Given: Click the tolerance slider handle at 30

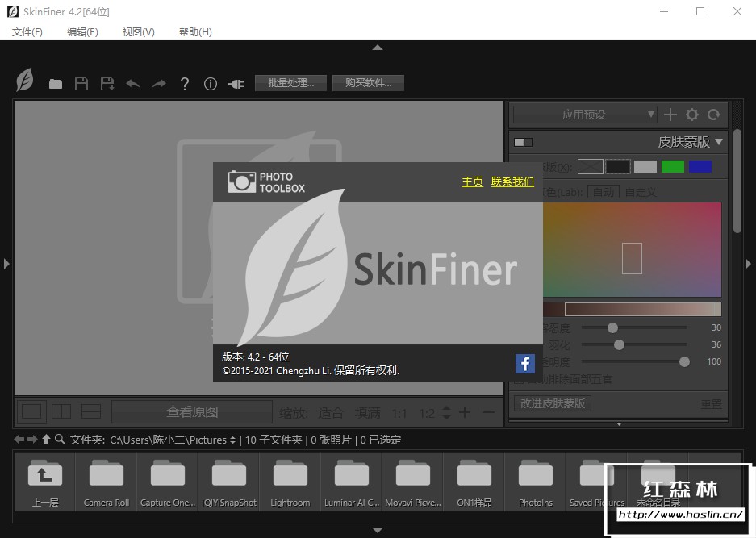Looking at the screenshot, I should tap(612, 327).
